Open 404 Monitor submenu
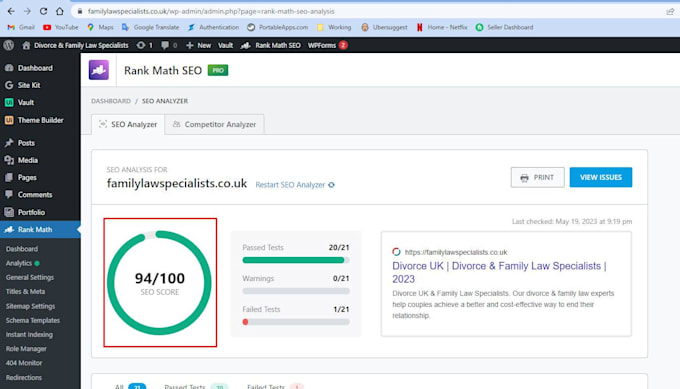 point(24,363)
